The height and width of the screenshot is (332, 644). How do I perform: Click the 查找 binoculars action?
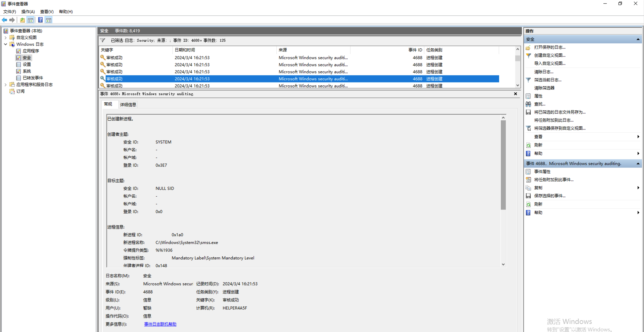(540, 104)
